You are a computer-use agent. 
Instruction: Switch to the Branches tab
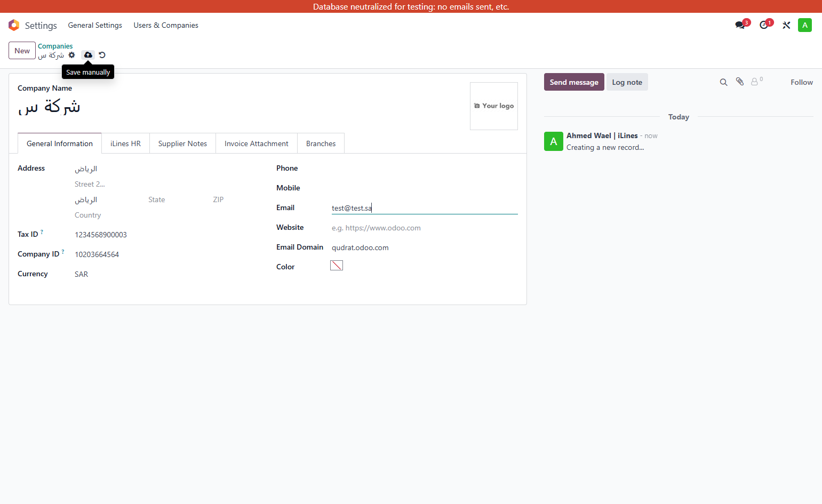click(x=321, y=143)
